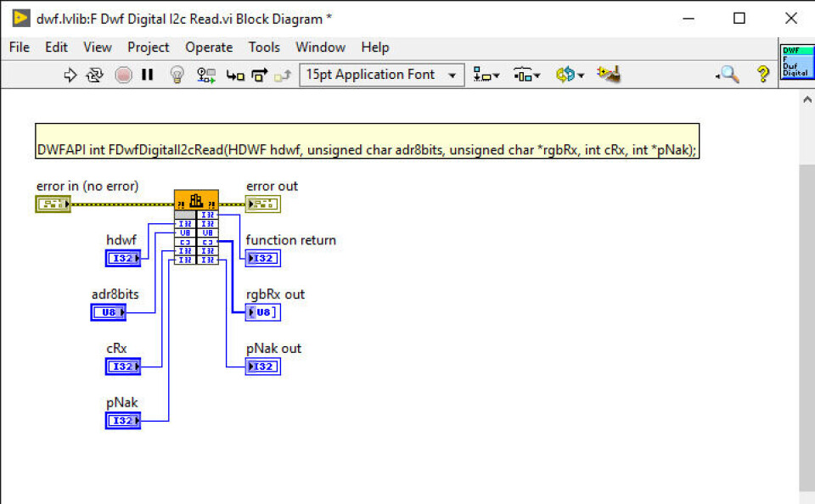
Task: Click the 'function return' label
Action: [291, 240]
